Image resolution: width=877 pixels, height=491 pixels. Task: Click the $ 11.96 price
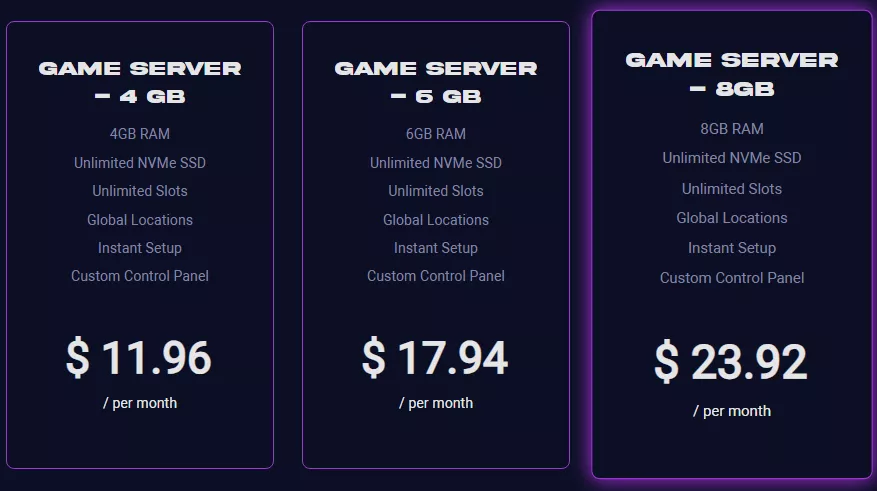click(139, 357)
